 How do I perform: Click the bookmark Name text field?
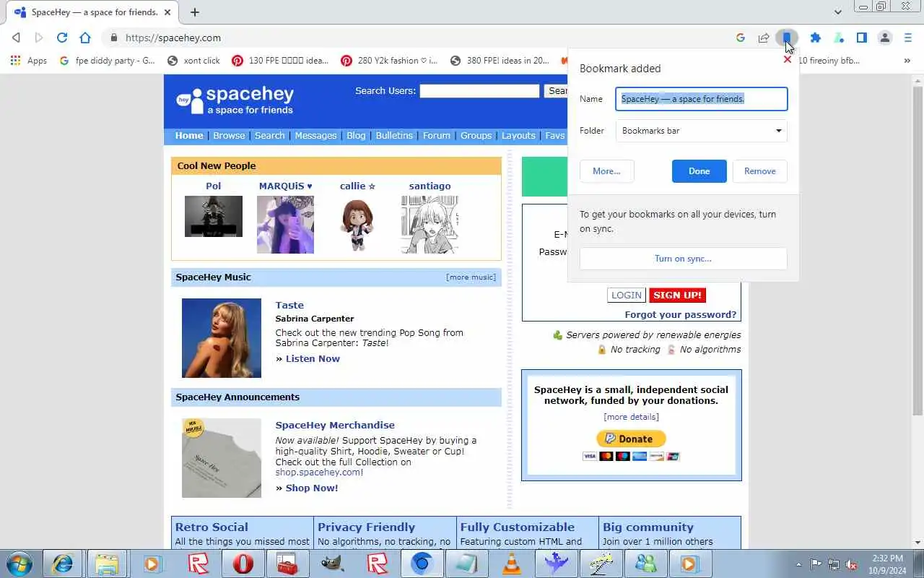click(x=702, y=99)
